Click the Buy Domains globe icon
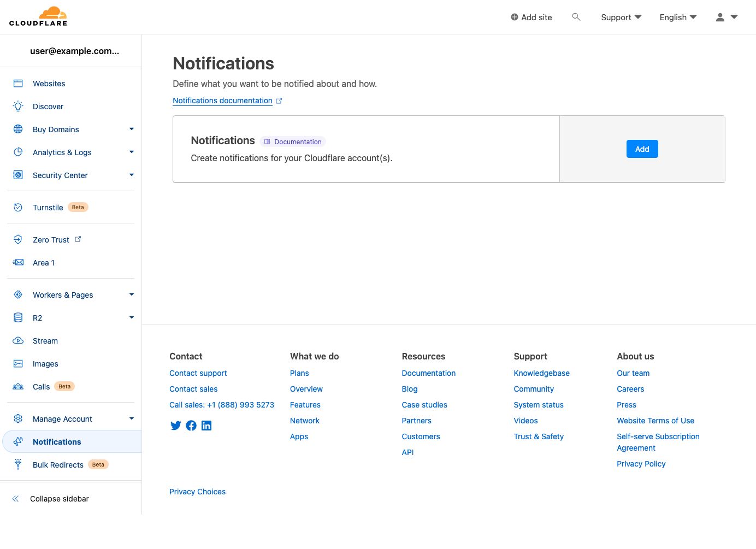Viewport: 756px width, 549px height. pyautogui.click(x=18, y=129)
